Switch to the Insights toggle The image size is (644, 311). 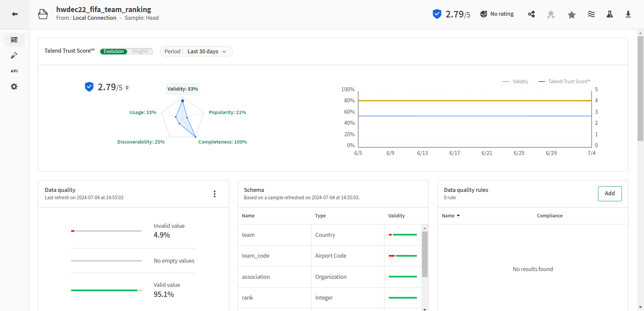coord(140,51)
